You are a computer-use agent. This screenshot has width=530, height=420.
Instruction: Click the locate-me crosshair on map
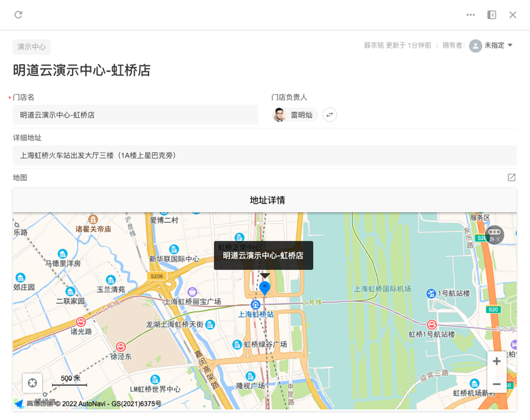pyautogui.click(x=32, y=383)
